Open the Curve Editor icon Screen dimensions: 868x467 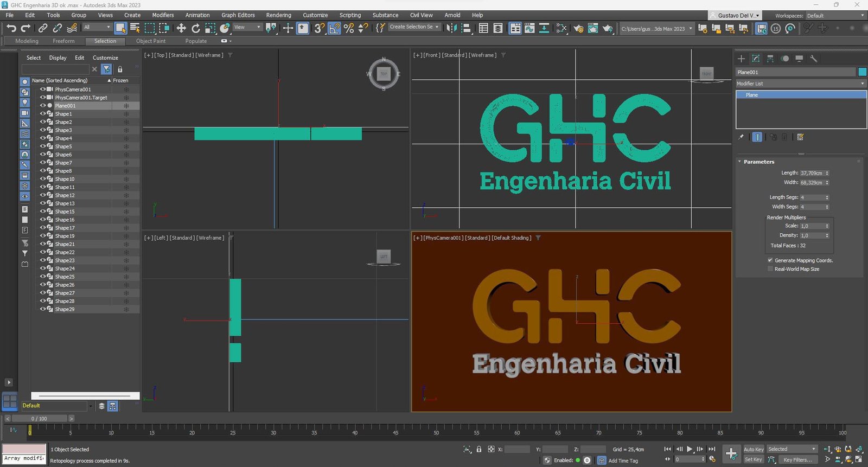coord(529,28)
